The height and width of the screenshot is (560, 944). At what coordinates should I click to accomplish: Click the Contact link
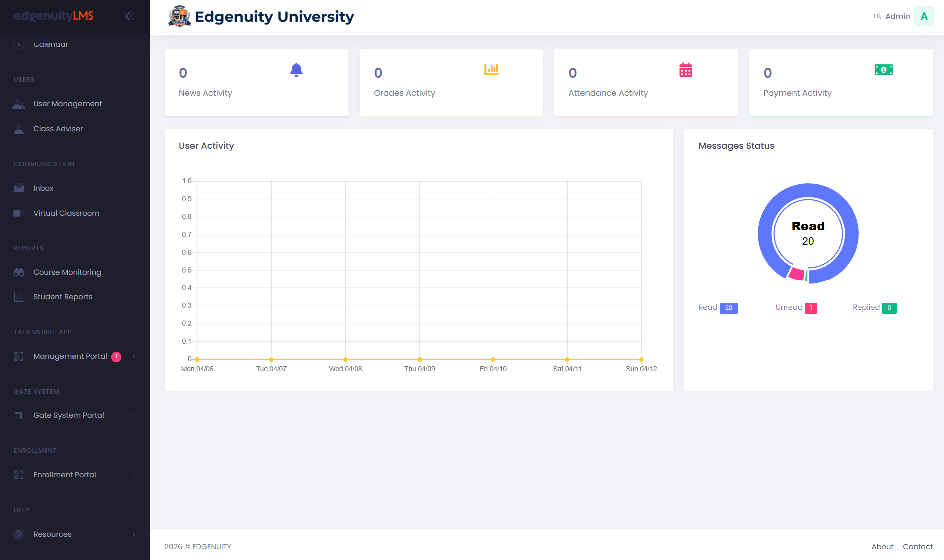pos(918,547)
